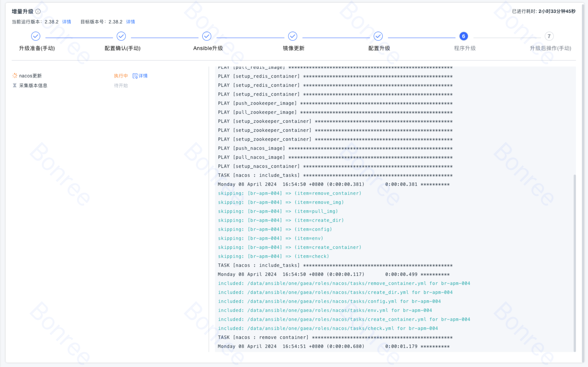Open 详情 link for current running version
588x367 pixels.
pos(66,22)
